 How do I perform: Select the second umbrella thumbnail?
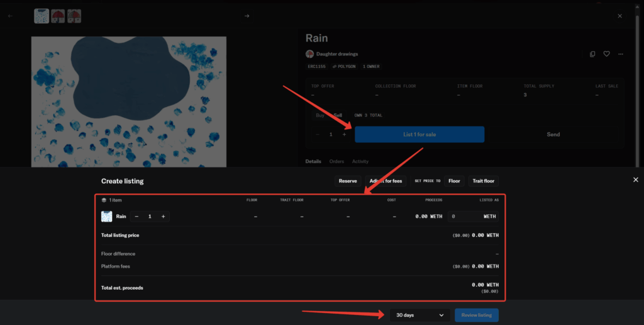(x=58, y=16)
